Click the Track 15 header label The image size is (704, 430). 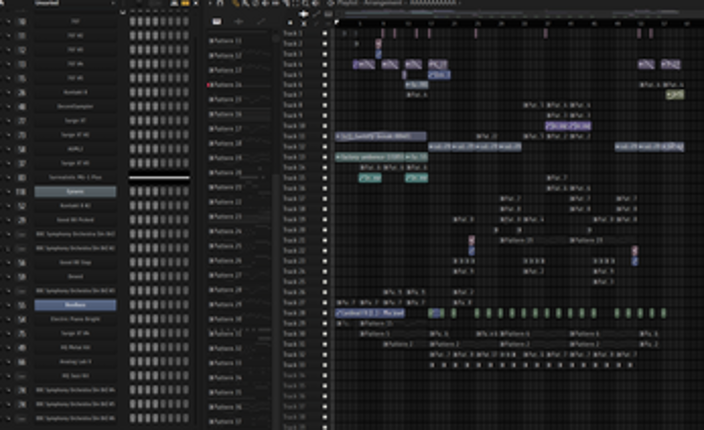294,178
